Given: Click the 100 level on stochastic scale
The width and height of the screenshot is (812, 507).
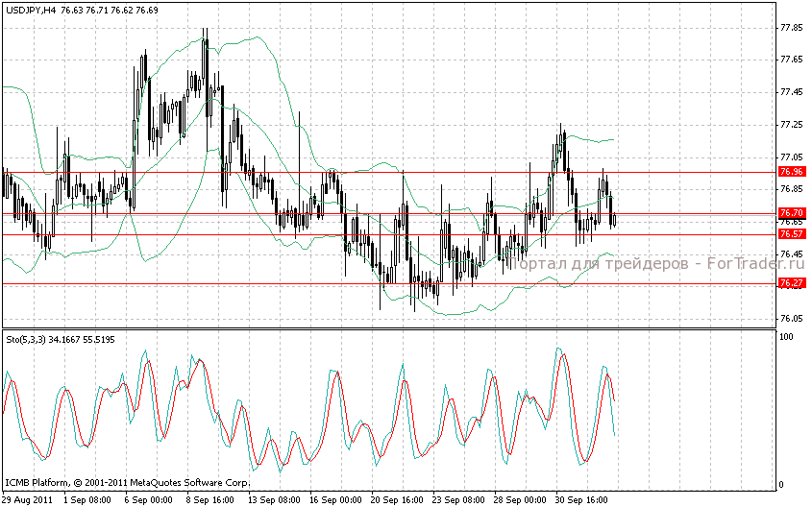Looking at the screenshot, I should click(x=787, y=338).
